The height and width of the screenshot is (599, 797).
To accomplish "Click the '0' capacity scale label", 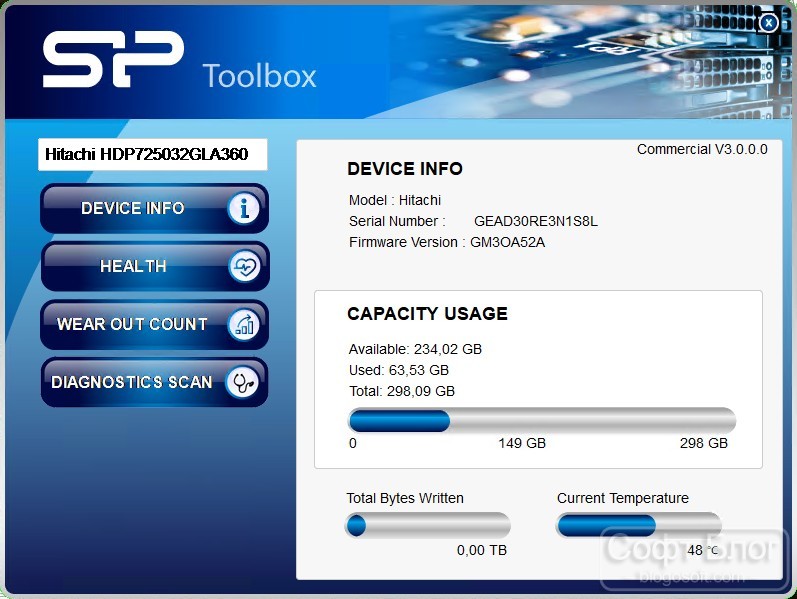I will click(x=353, y=443).
